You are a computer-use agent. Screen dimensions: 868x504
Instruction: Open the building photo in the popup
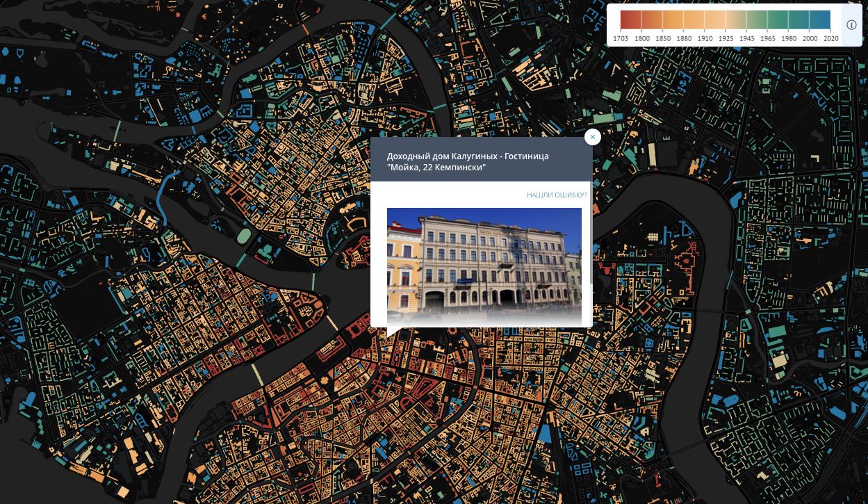484,267
